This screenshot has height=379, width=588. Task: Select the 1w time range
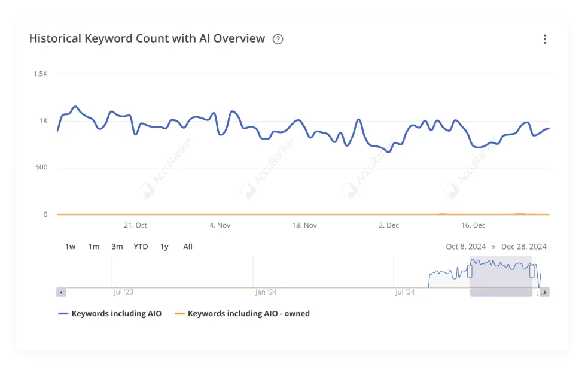tap(70, 247)
